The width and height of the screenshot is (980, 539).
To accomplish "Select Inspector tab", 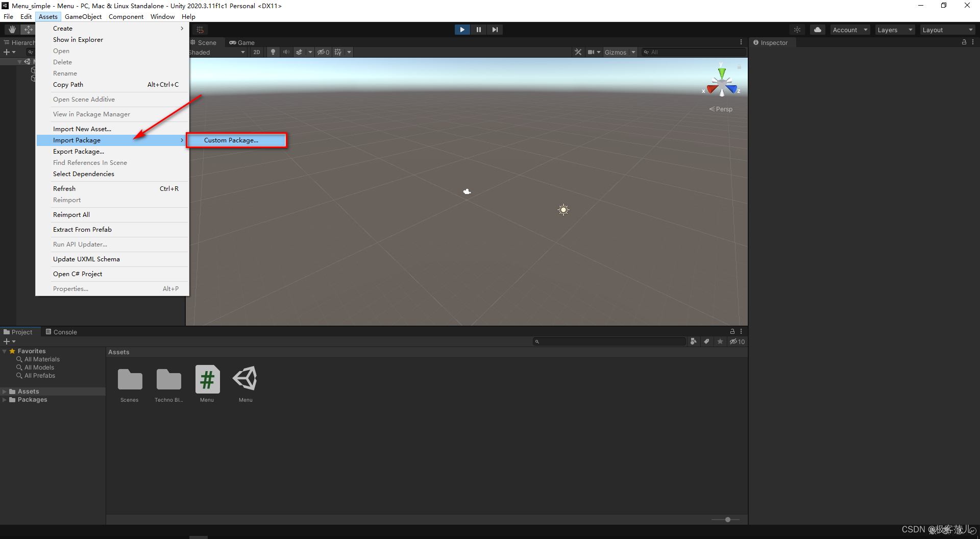I will pos(771,42).
